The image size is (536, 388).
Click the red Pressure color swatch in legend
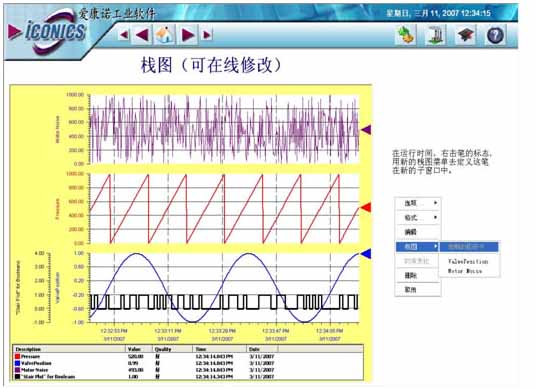click(x=17, y=357)
